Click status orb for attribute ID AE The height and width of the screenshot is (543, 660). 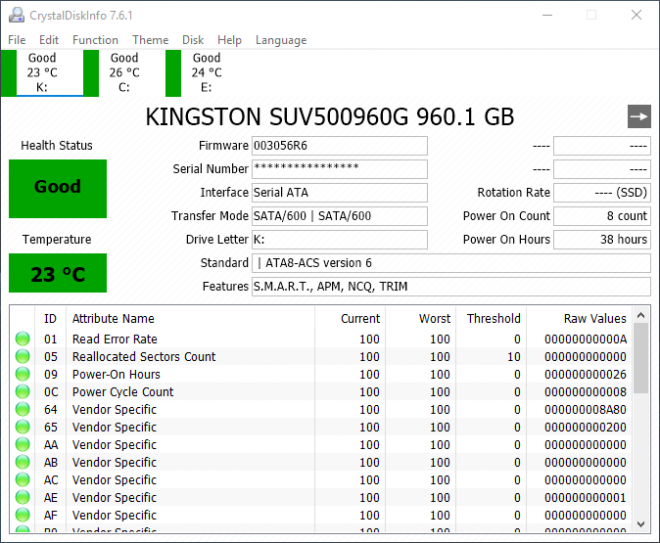point(22,498)
